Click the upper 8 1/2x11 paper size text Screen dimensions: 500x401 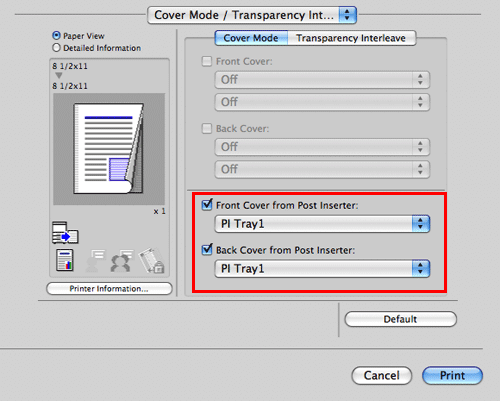pyautogui.click(x=70, y=66)
